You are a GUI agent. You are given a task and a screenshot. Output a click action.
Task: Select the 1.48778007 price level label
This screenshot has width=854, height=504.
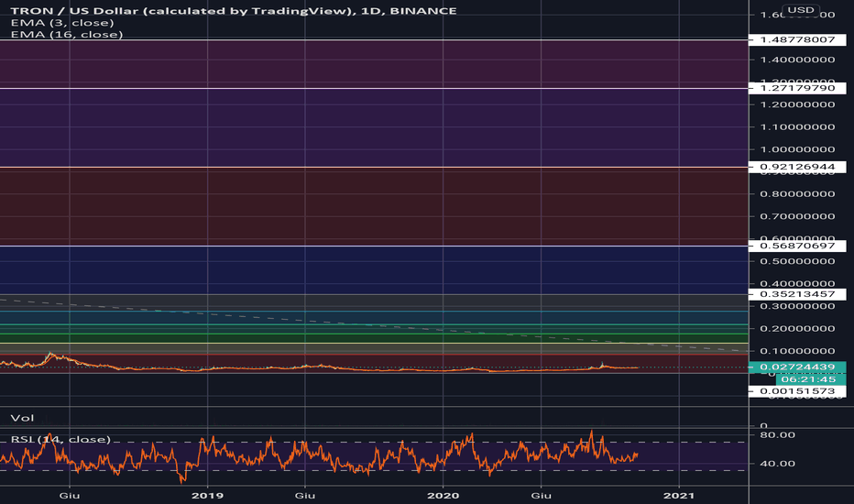point(797,39)
